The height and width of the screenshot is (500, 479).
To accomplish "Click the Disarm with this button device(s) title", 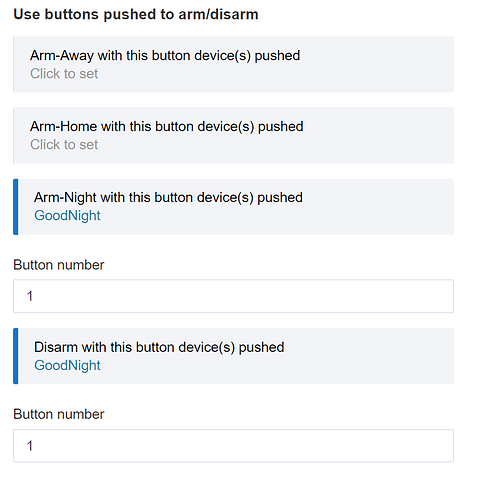I will coord(159,347).
